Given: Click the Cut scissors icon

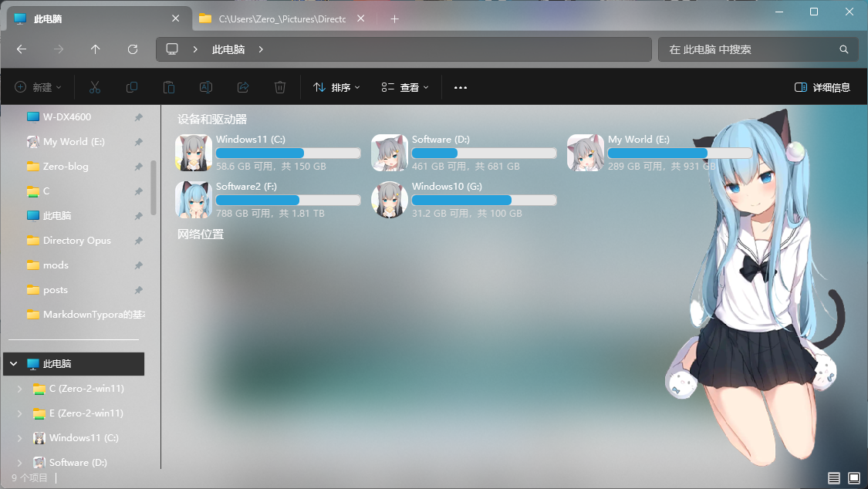Looking at the screenshot, I should 95,87.
